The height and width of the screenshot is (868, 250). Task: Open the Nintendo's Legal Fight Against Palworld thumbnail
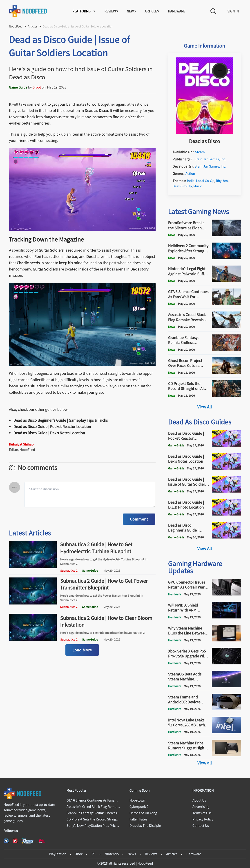pyautogui.click(x=226, y=274)
